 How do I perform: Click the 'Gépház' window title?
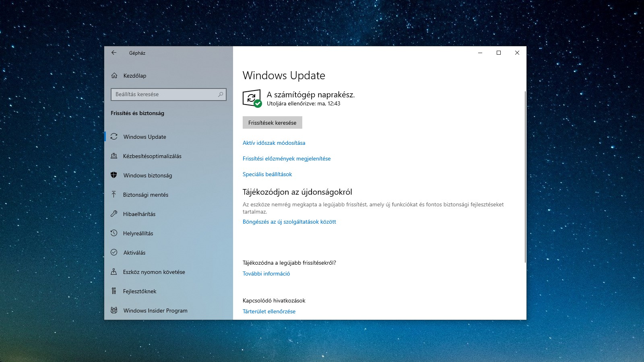[x=137, y=53]
